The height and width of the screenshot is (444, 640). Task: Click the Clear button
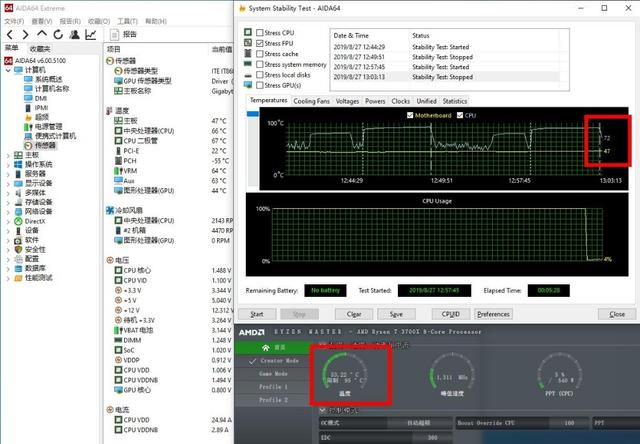coord(354,314)
